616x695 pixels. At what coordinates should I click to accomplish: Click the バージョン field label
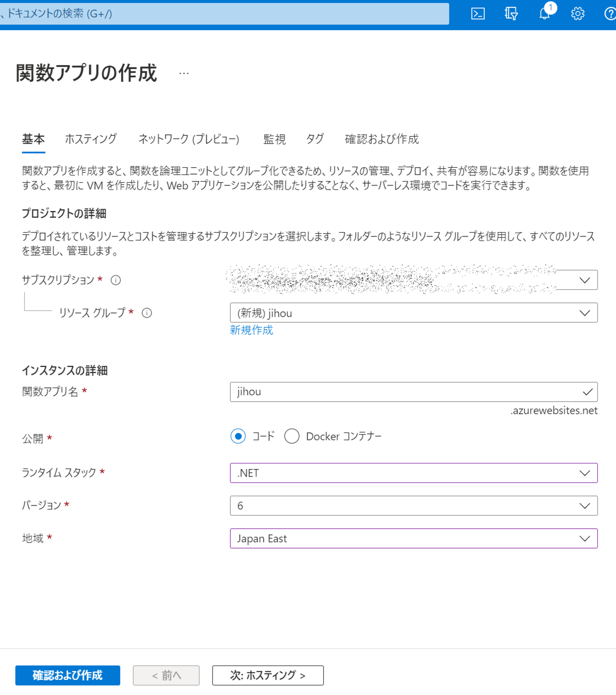41,505
